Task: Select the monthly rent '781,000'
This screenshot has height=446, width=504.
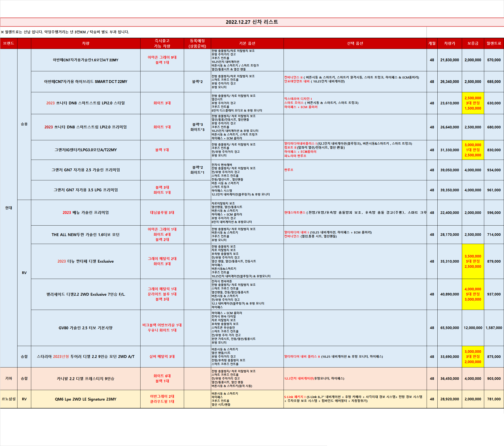Action: (494, 399)
